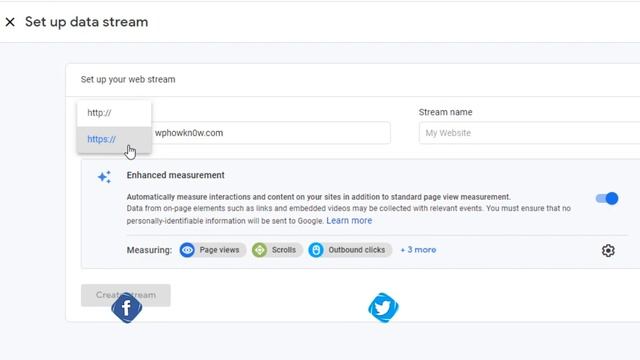Click the Twitter bird icon
This screenshot has width=640, height=360.
point(383,308)
